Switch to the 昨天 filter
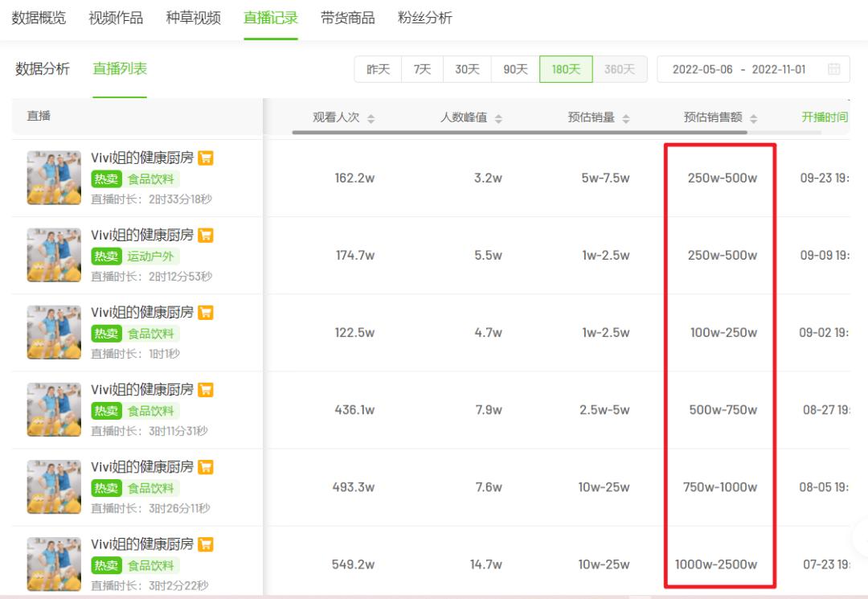Viewport: 868px width, 599px height. click(x=376, y=69)
